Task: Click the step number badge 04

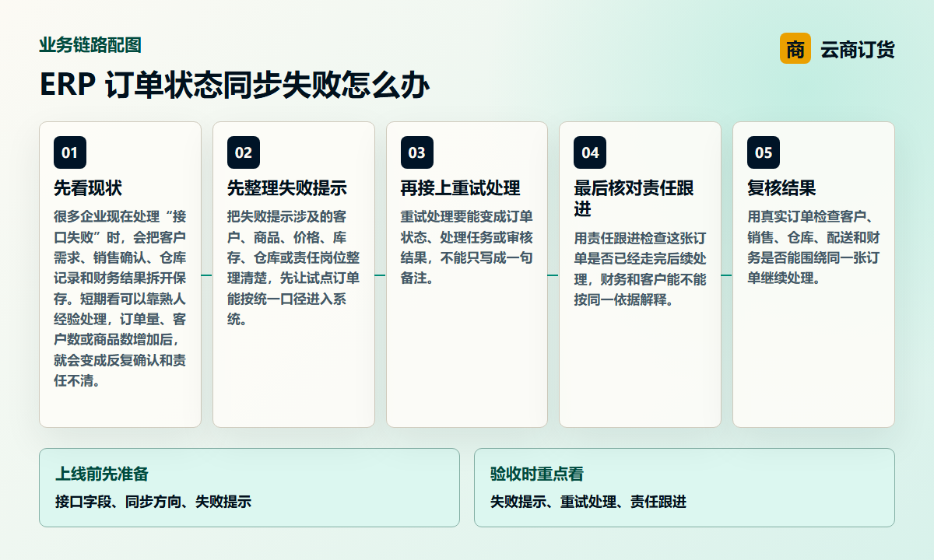Action: click(x=590, y=152)
